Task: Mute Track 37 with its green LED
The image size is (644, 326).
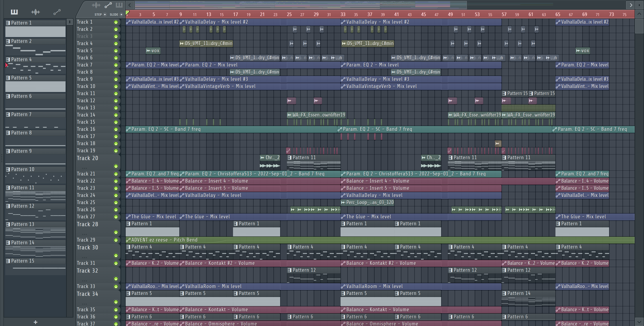Action: tap(116, 324)
